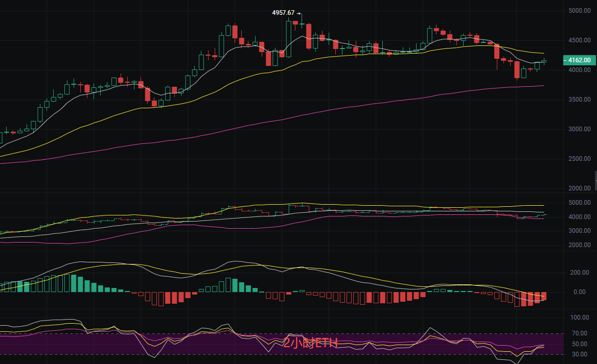This screenshot has height=364, width=597.
Task: Click the 3500.00 label on price axis
Action: [580, 100]
